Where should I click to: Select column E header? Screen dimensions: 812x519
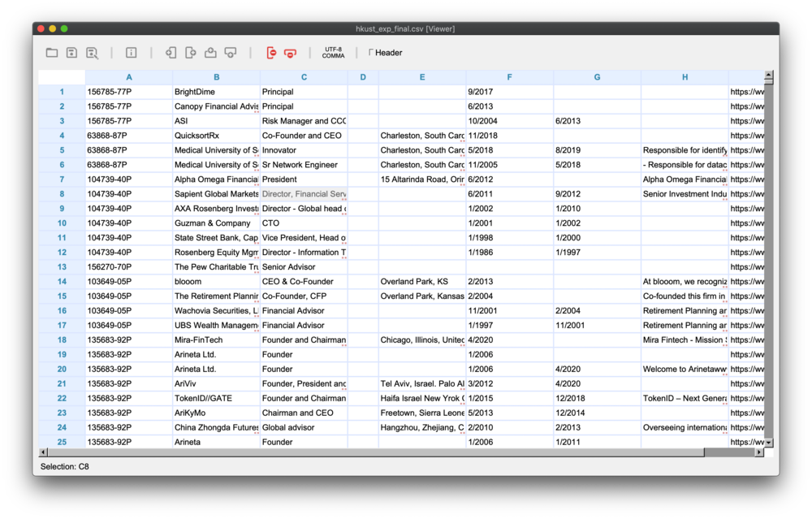tap(422, 77)
